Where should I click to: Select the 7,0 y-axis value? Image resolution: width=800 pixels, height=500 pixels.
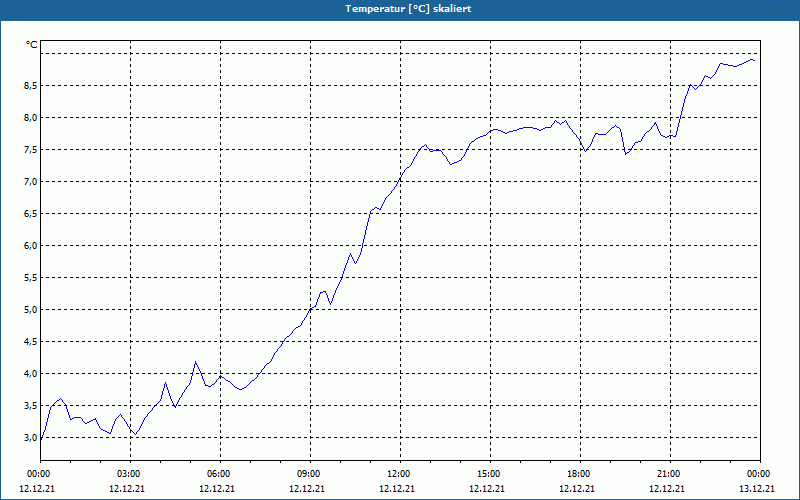(x=30, y=182)
